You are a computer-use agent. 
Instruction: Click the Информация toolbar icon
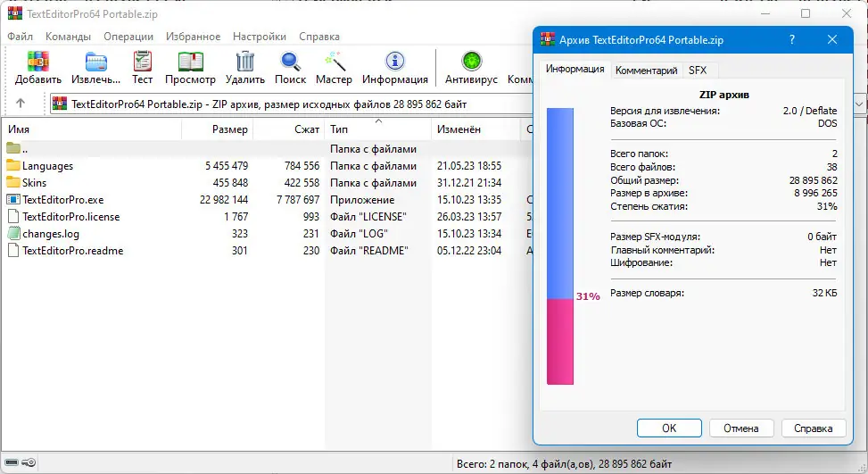coord(394,62)
